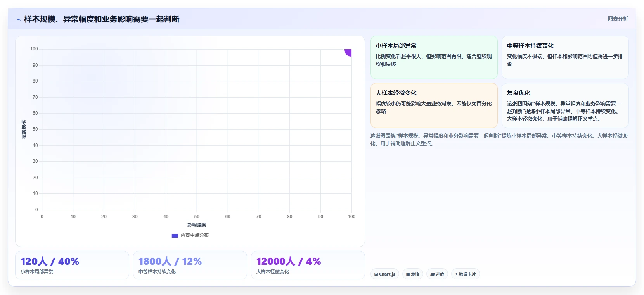Click the 中等样本持续变化 label under 1800人
The height and width of the screenshot is (295, 644).
pos(157,272)
